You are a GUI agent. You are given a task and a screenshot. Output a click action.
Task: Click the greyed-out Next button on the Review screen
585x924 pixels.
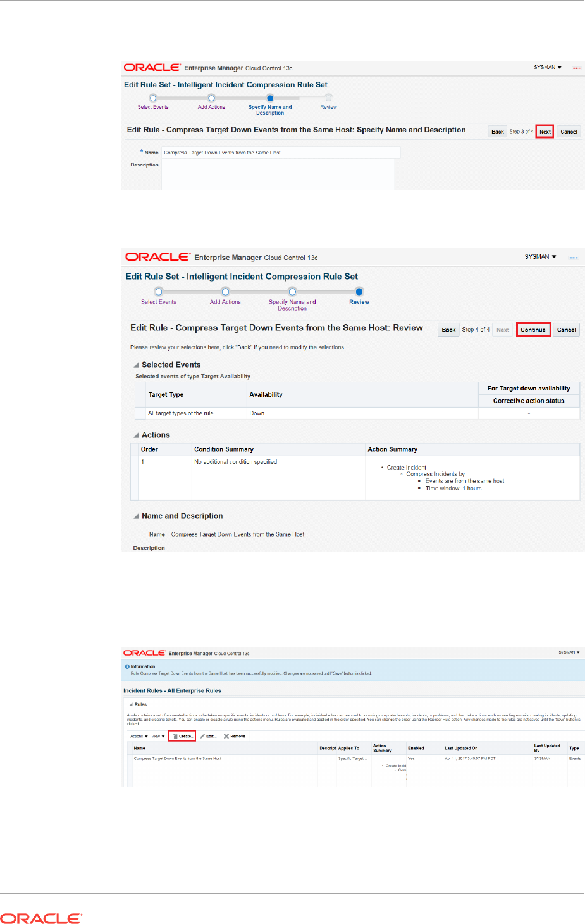coord(503,330)
